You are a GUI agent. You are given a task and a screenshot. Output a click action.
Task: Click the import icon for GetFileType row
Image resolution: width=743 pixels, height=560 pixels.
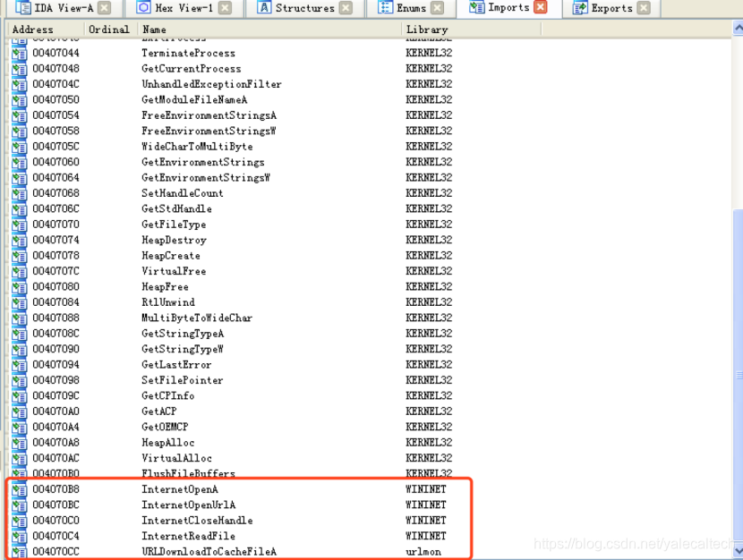coord(20,225)
